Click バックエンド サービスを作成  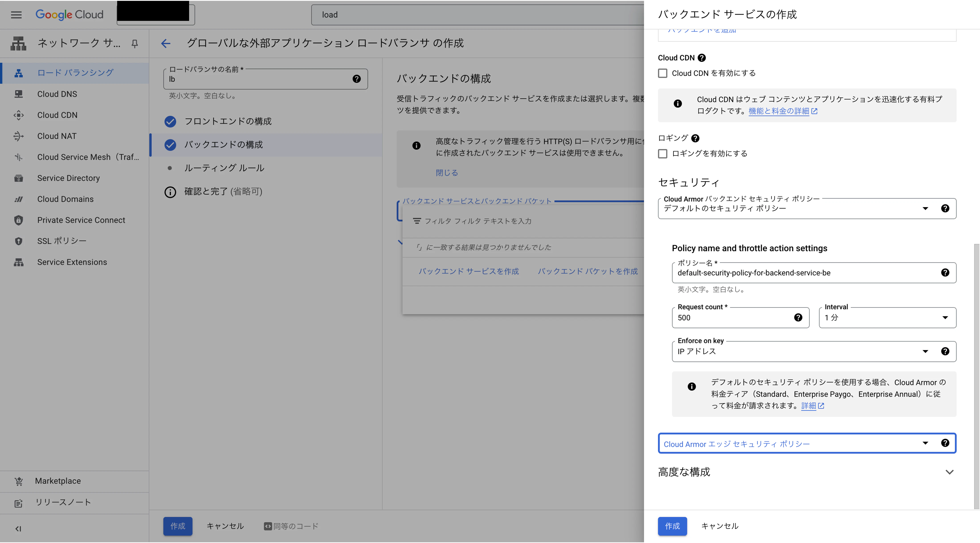point(469,272)
